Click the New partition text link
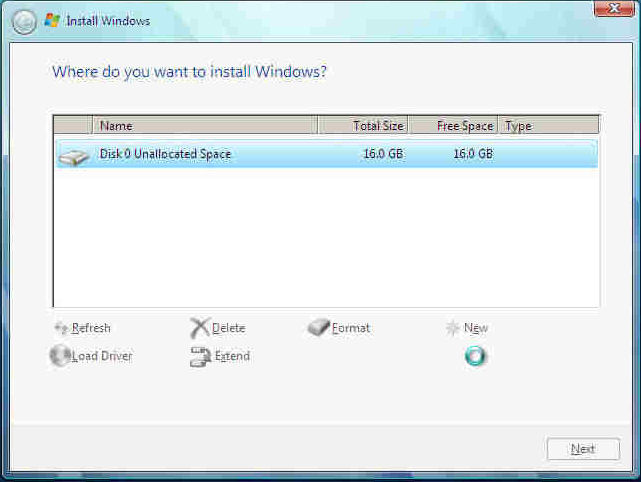This screenshot has width=641, height=482. pos(476,328)
